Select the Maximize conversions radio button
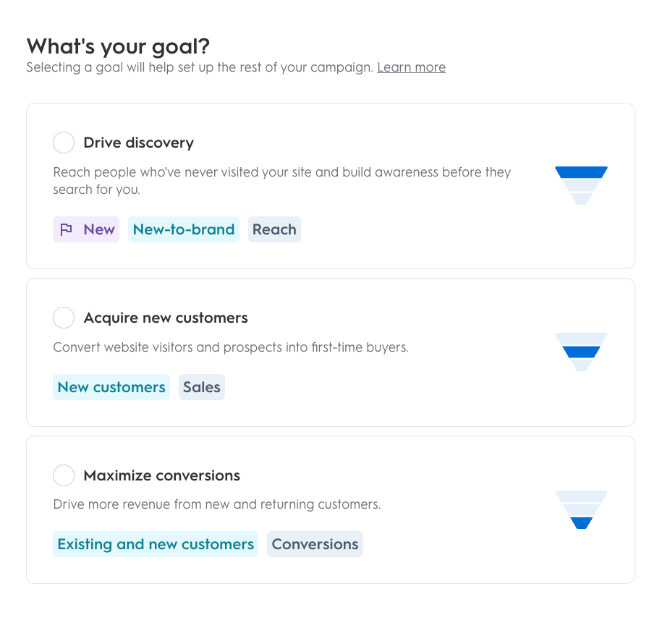This screenshot has width=670, height=644. tap(64, 475)
